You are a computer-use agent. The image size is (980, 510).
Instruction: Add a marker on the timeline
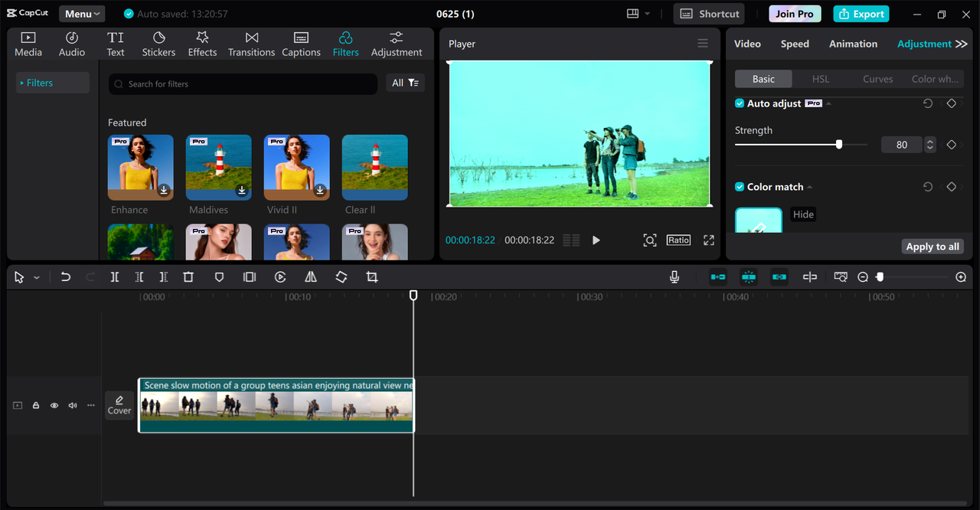coord(219,277)
